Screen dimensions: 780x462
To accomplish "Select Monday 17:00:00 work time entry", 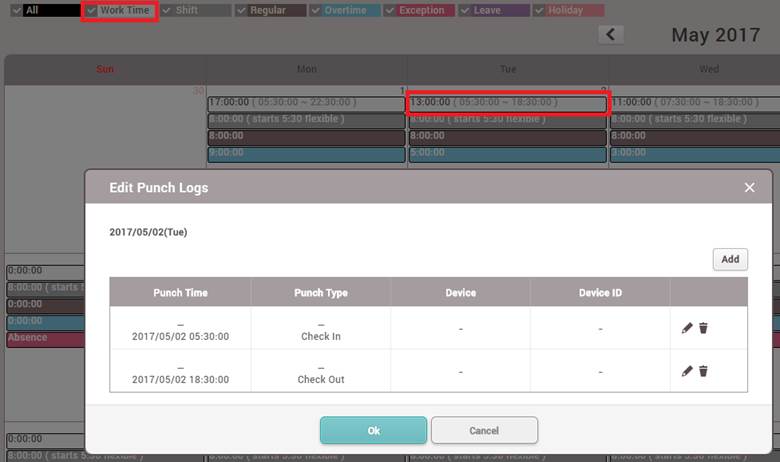I will tap(306, 103).
